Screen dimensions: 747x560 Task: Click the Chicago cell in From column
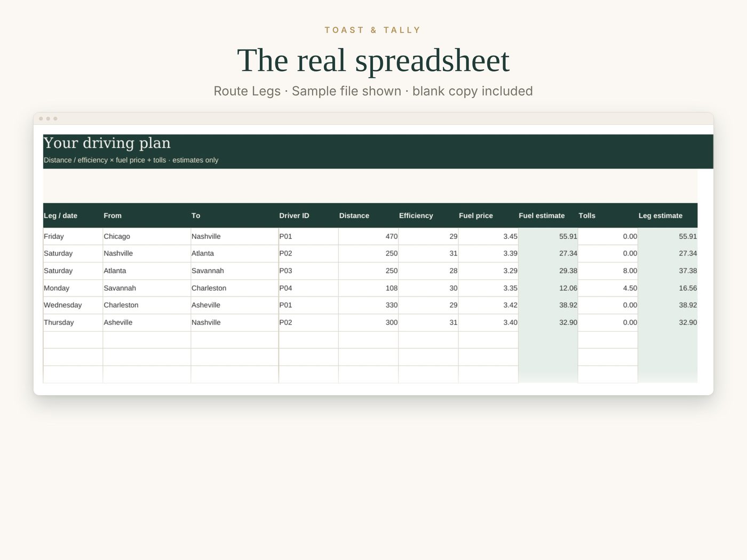click(147, 236)
